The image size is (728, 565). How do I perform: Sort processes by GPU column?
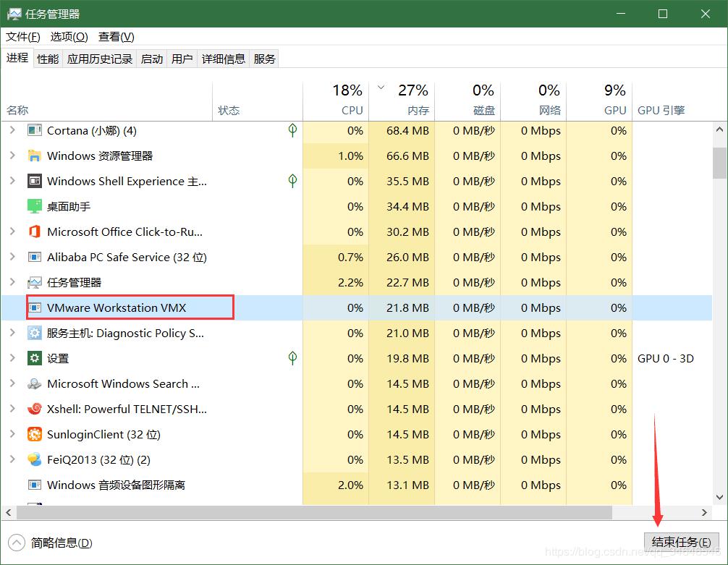coord(599,102)
